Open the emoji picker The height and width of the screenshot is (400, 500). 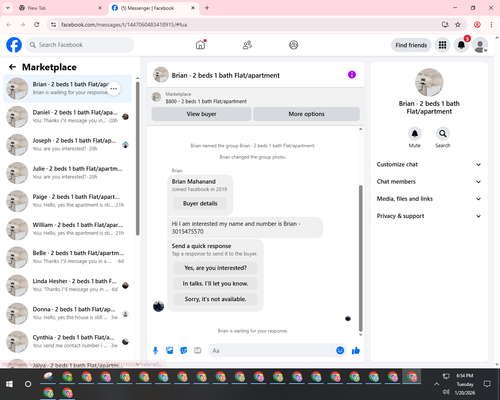[340, 350]
